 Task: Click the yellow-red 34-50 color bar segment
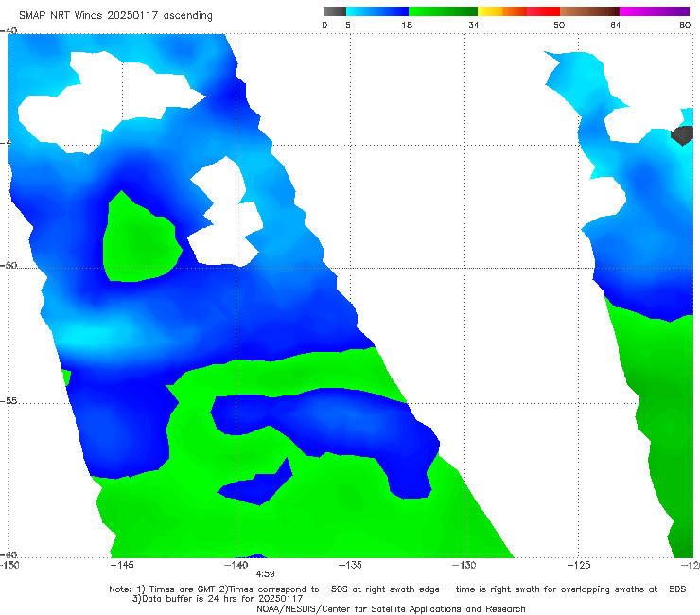tap(518, 11)
